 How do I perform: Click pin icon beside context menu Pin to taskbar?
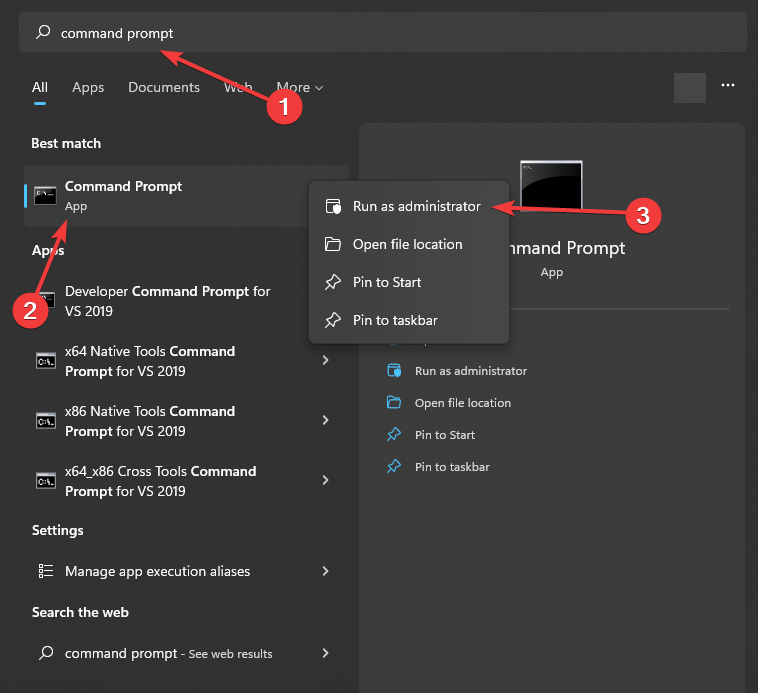pyautogui.click(x=333, y=320)
